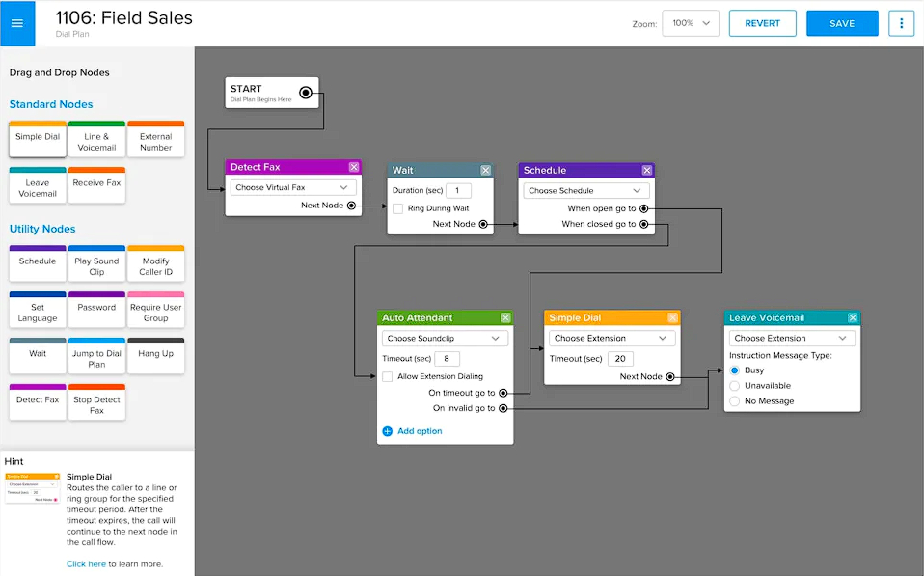Check Allow Extension Dialing
924x576 pixels.
[388, 376]
